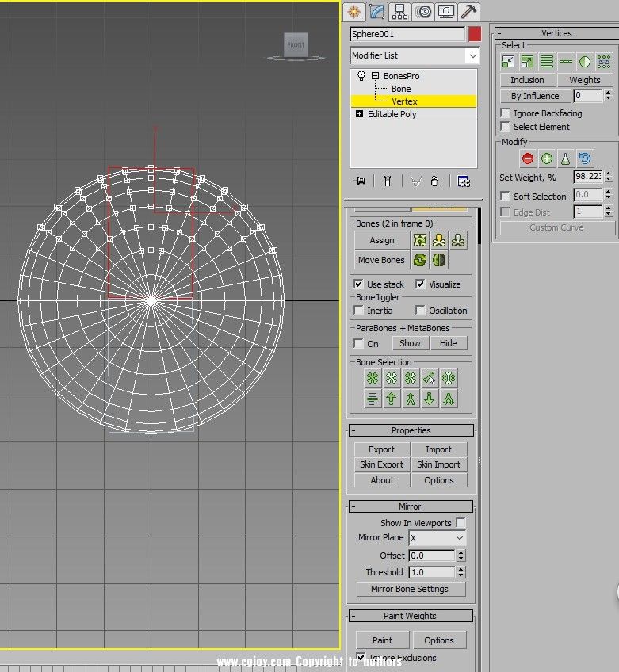
Task: Click grow selection icon in Select group
Action: 527,62
